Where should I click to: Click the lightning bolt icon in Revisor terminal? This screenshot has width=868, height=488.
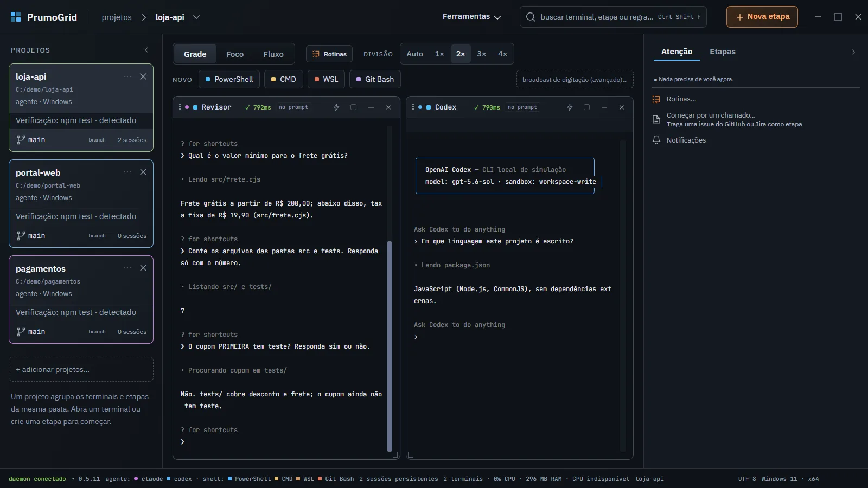coord(336,107)
